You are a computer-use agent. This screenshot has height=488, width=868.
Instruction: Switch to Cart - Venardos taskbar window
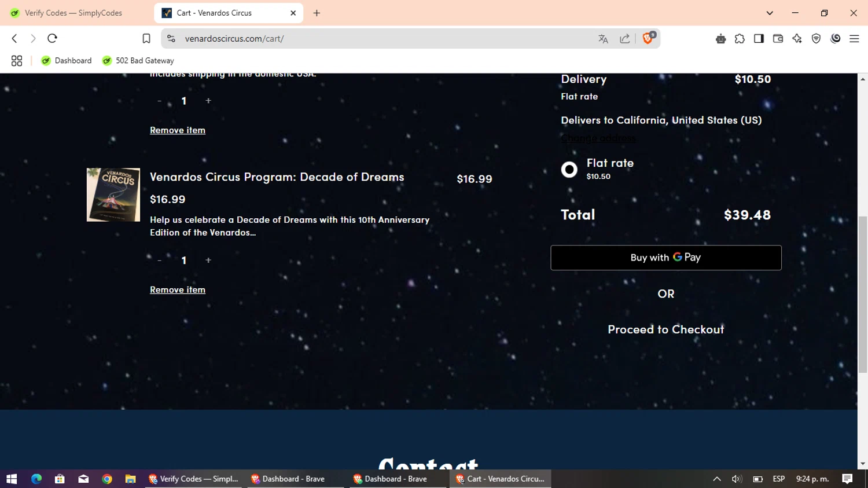[501, 479]
